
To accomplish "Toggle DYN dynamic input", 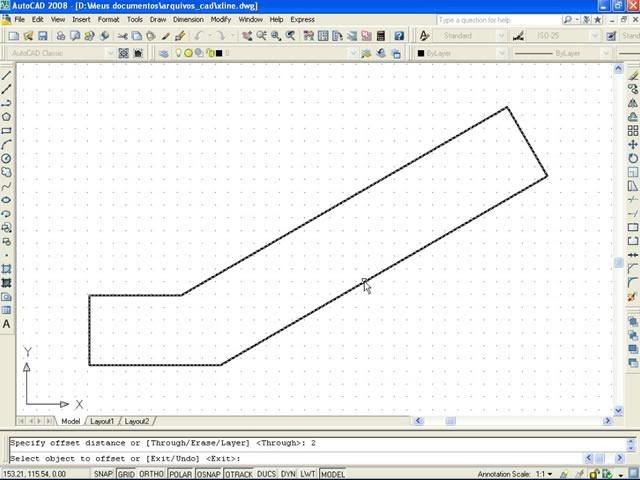I will point(288,474).
